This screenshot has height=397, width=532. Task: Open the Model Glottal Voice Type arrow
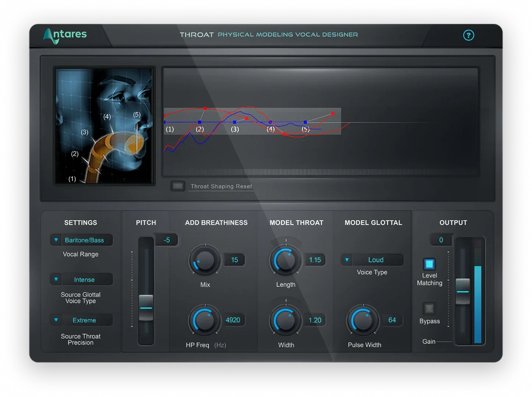pyautogui.click(x=347, y=260)
